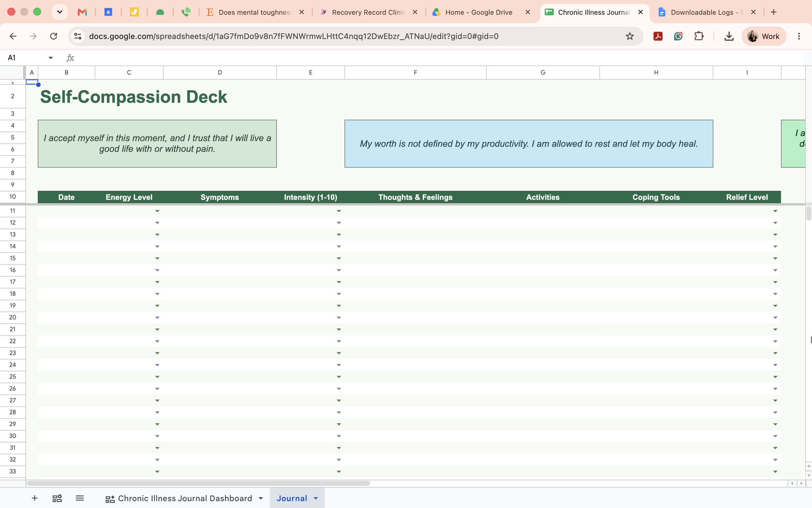Viewport: 812px width, 508px height.
Task: Open Energy Level dropdown in row 20
Action: pyautogui.click(x=157, y=318)
